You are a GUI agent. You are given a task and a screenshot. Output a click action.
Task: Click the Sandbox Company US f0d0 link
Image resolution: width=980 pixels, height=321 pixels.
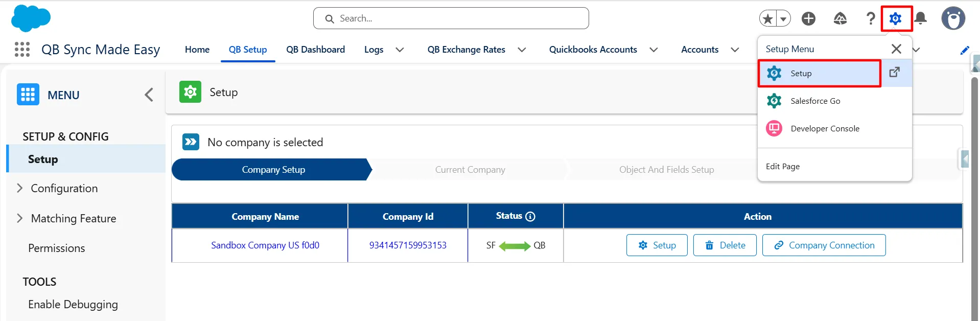(x=265, y=245)
